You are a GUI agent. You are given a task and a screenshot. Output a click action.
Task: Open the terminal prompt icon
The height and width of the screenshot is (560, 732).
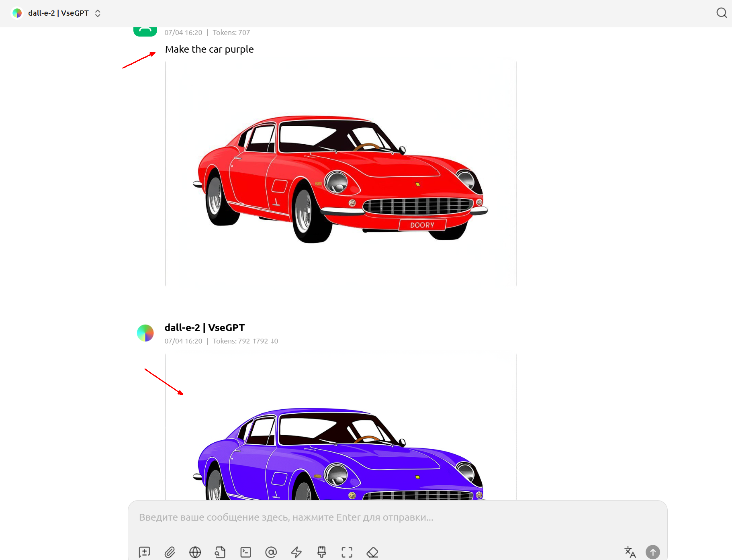[x=245, y=552]
